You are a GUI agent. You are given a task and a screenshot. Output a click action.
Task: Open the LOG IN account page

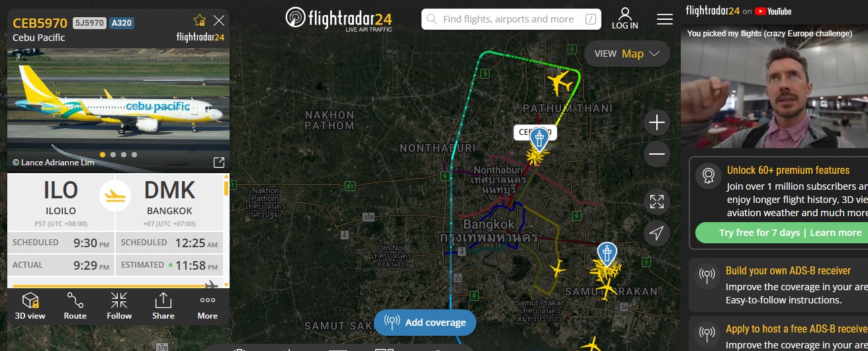coord(625,19)
